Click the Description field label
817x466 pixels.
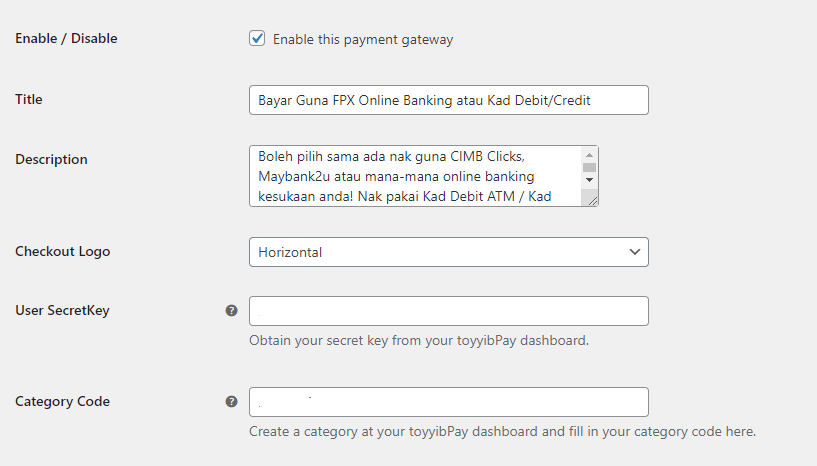(51, 160)
